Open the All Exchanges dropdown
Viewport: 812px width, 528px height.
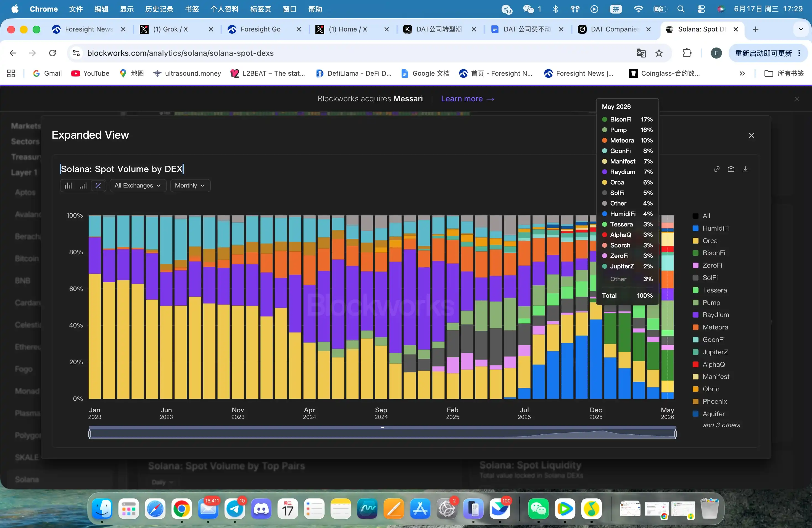[x=138, y=186]
